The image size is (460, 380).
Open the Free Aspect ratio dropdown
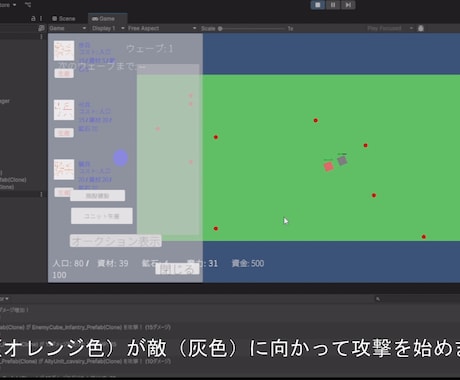(x=162, y=28)
